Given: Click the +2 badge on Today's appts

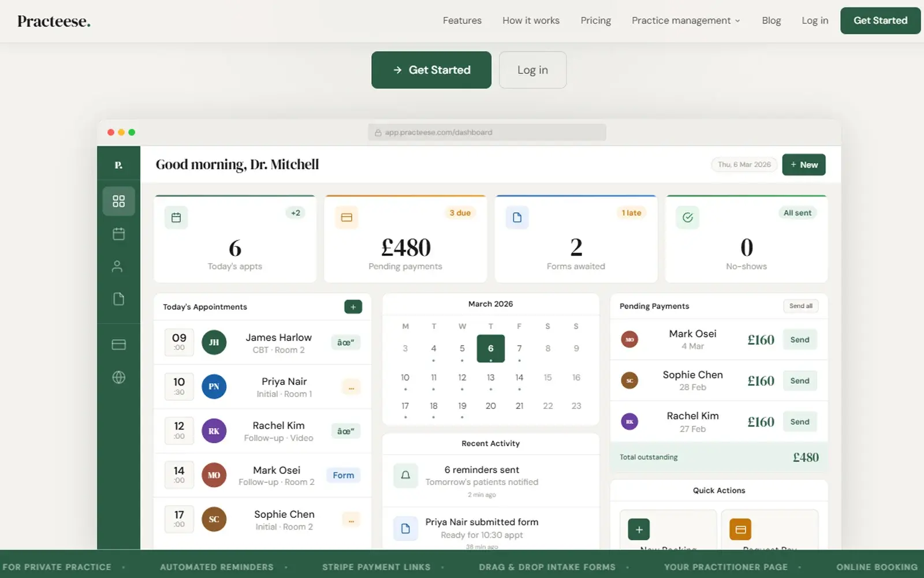Looking at the screenshot, I should coord(296,213).
